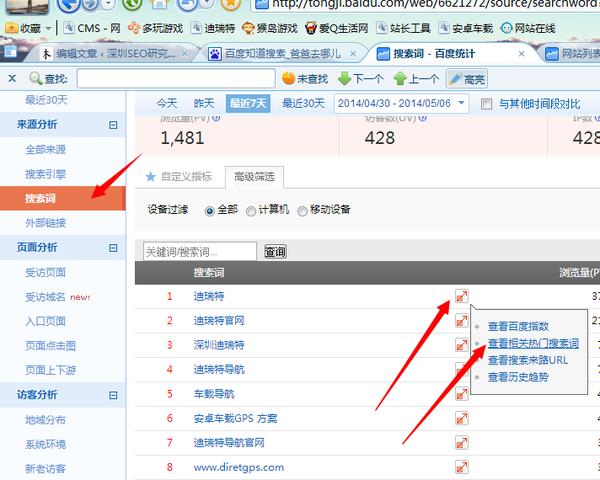Select the 移动设备 device filter radio
This screenshot has height=480, width=600.
[302, 211]
